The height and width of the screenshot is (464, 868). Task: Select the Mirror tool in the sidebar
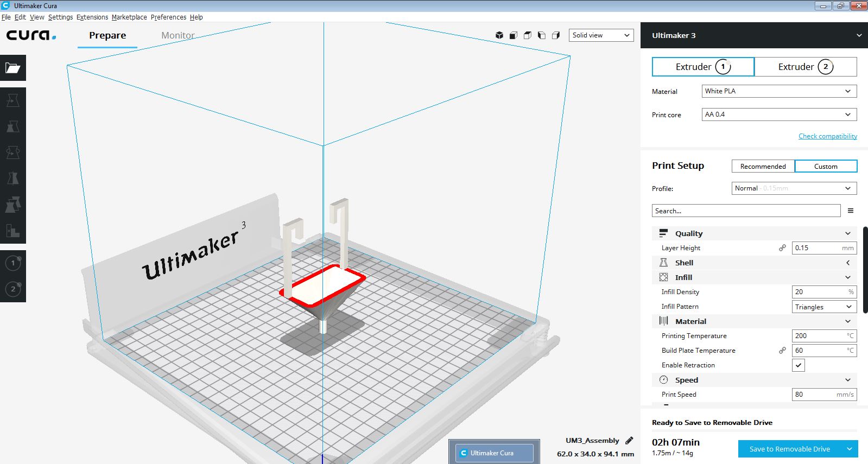pos(13,179)
